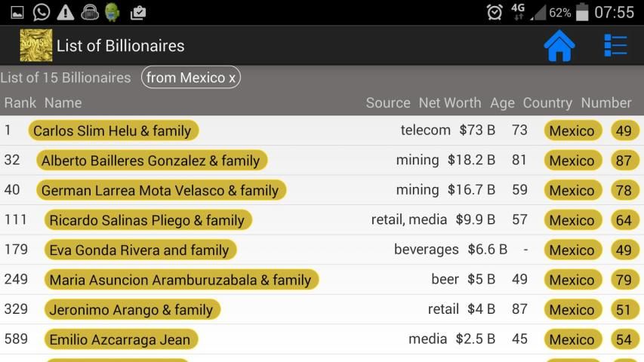Select the Source column header

388,103
